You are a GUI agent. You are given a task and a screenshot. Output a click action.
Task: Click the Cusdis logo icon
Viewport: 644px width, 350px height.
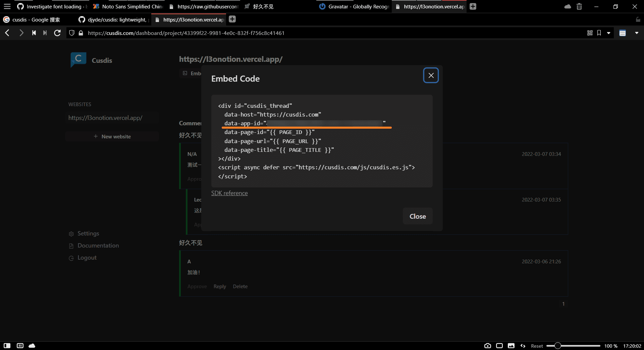tap(78, 59)
